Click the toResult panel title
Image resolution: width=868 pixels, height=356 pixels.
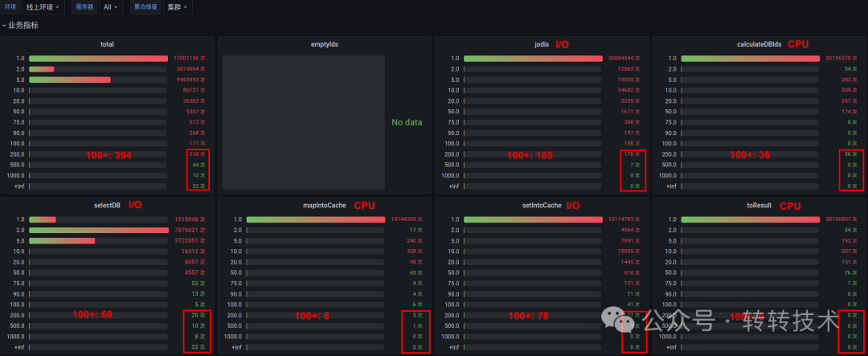(759, 206)
